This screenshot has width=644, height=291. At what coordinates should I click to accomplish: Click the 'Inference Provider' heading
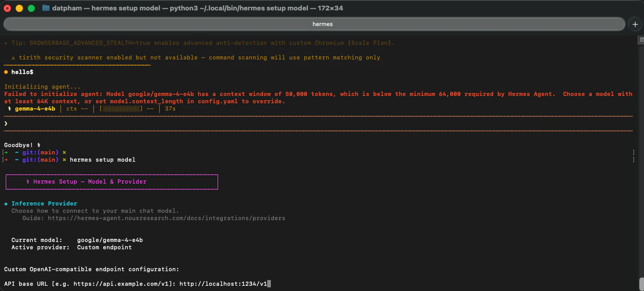44,203
